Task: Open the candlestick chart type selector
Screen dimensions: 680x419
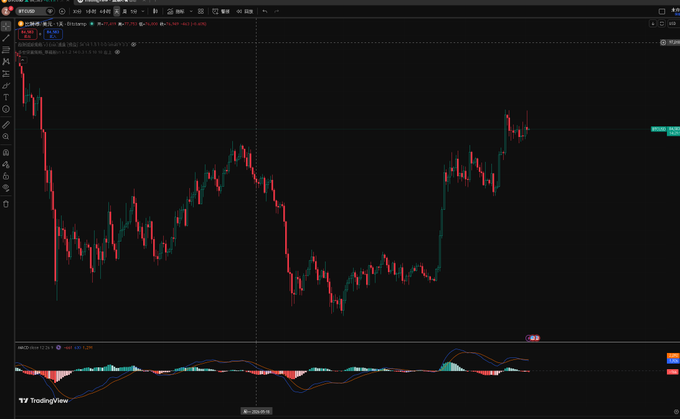Action: [155, 11]
